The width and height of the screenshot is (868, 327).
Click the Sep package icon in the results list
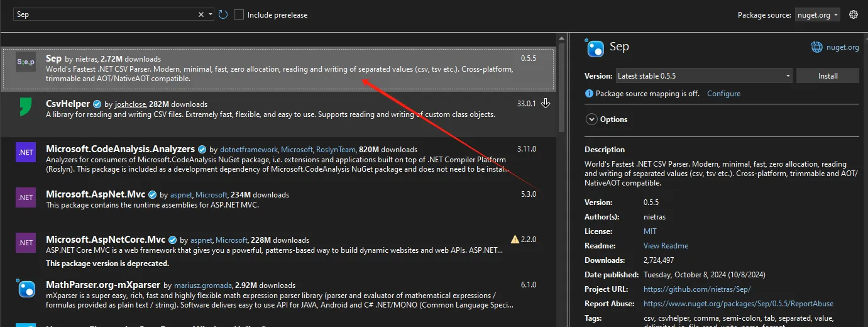(x=26, y=62)
